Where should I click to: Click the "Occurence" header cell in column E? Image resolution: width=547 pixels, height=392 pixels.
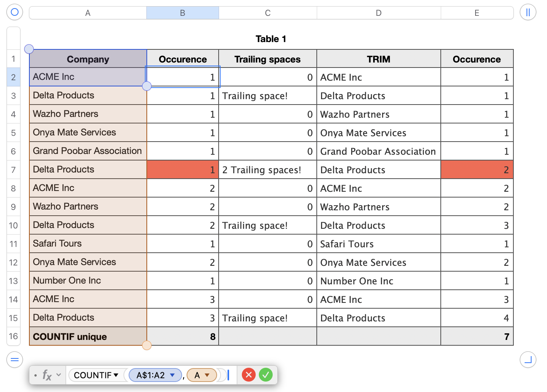click(x=477, y=59)
